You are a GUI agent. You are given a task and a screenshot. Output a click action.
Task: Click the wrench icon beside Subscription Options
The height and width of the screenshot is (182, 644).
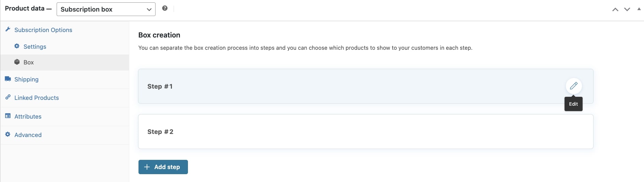click(8, 29)
